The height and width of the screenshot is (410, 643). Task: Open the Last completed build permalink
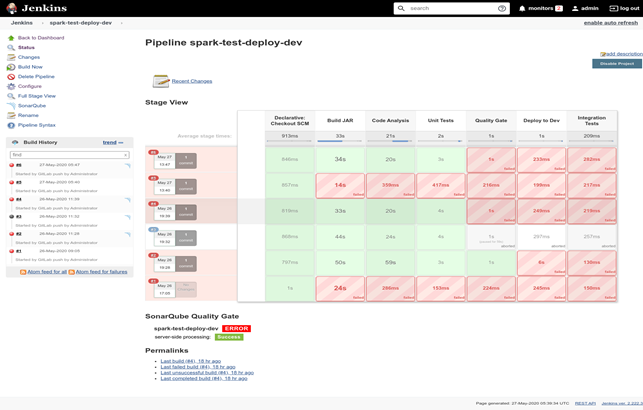pos(204,378)
